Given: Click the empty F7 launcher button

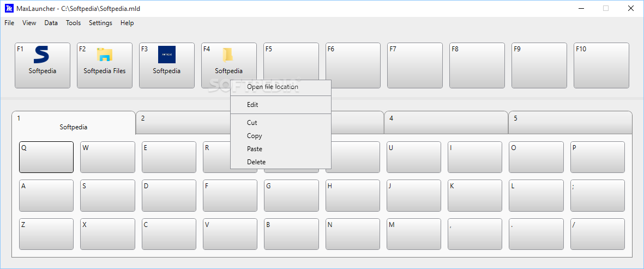Looking at the screenshot, I should pos(415,65).
